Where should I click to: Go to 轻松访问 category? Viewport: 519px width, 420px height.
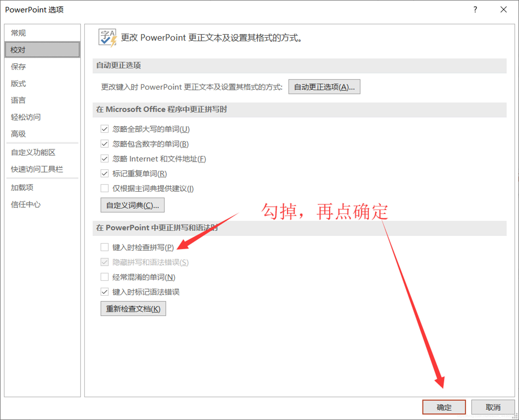click(26, 117)
